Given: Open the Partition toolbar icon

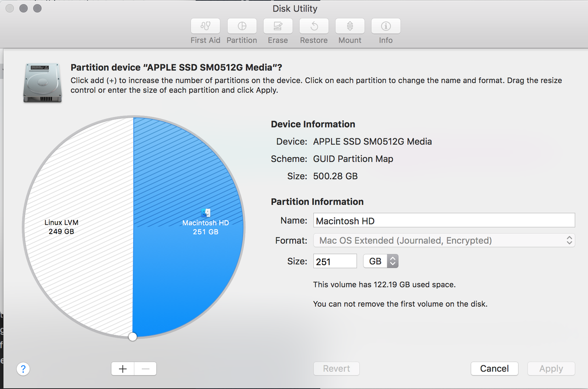Looking at the screenshot, I should point(242,26).
